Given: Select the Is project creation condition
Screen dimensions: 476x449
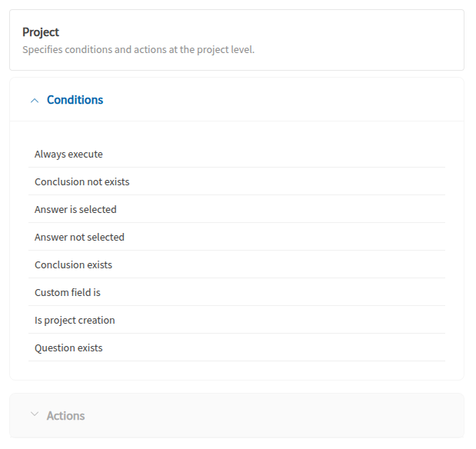Looking at the screenshot, I should tap(75, 320).
